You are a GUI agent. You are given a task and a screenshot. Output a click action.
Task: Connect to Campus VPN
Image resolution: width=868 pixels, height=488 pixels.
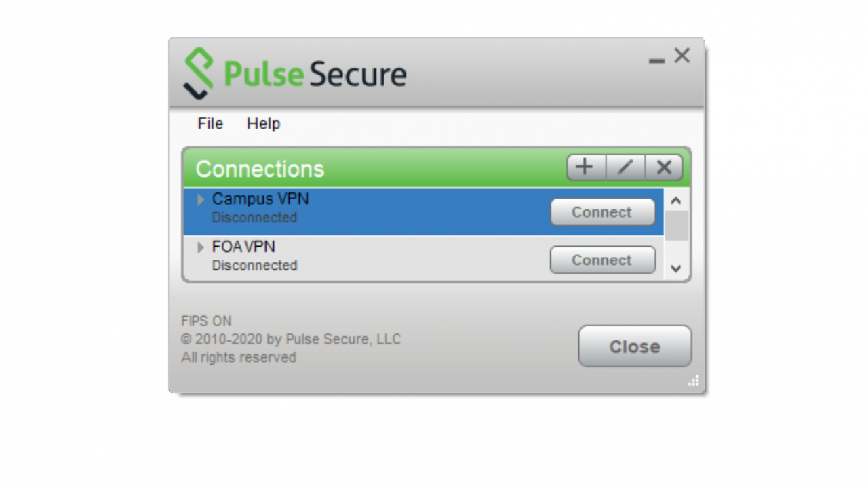tap(602, 212)
